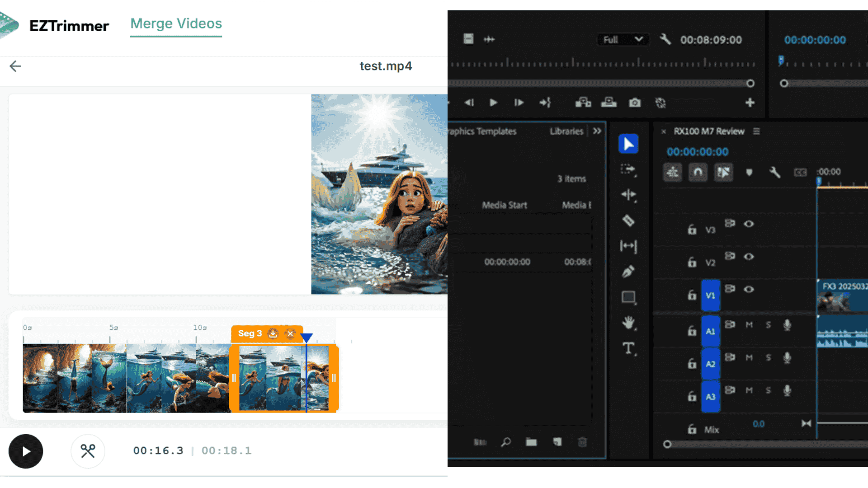This screenshot has width=868, height=488.
Task: Toggle V3 track visibility eye
Action: coord(749,224)
